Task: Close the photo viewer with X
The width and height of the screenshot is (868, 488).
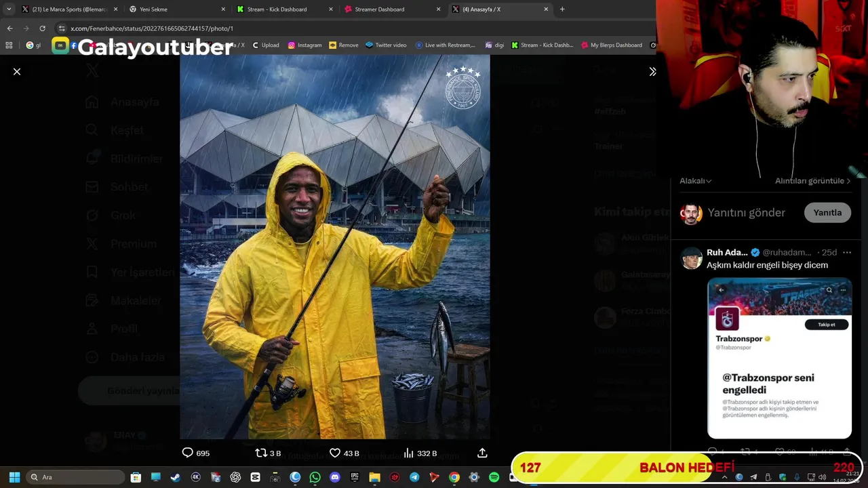Action: (x=17, y=71)
